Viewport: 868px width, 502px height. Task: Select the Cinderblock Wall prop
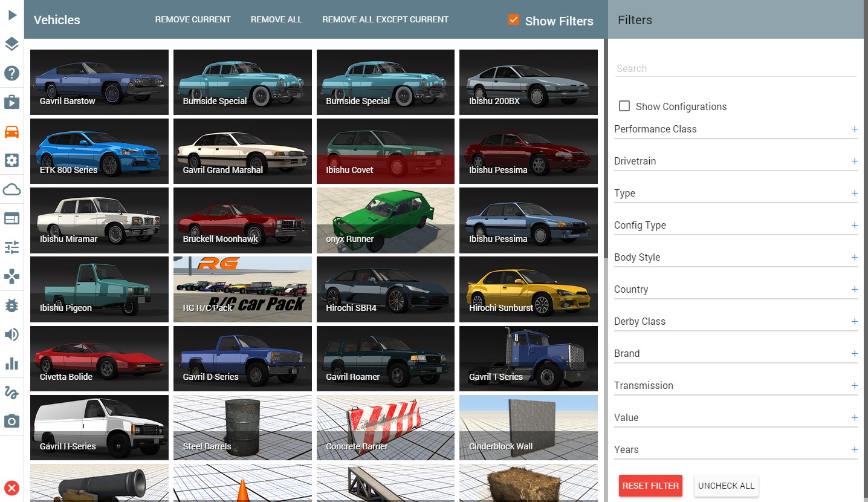528,428
